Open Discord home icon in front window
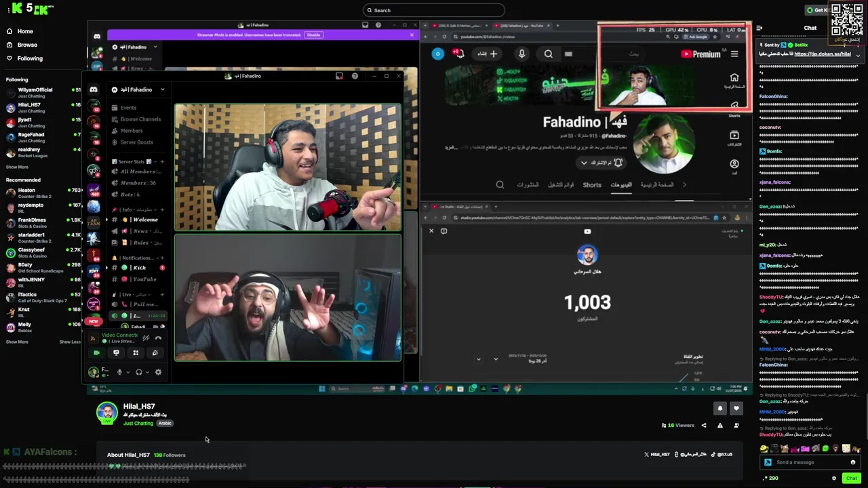Image resolution: width=868 pixels, height=488 pixels. (x=94, y=89)
